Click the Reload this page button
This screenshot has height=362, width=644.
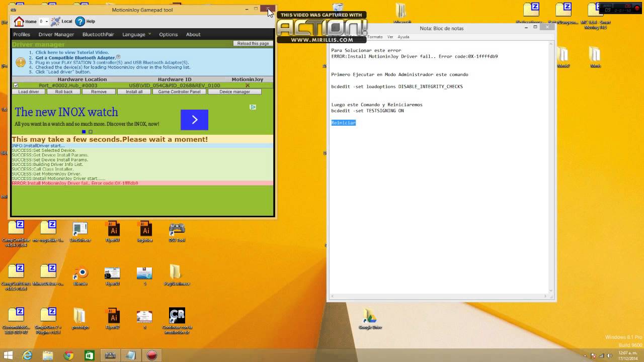click(x=253, y=43)
